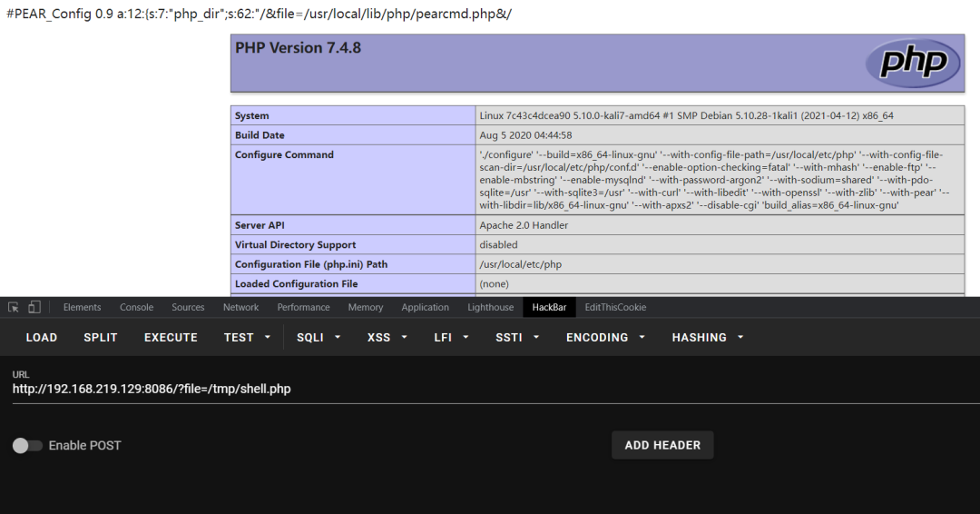The height and width of the screenshot is (514, 980).
Task: Toggle the device toolbar icon
Action: click(34, 307)
